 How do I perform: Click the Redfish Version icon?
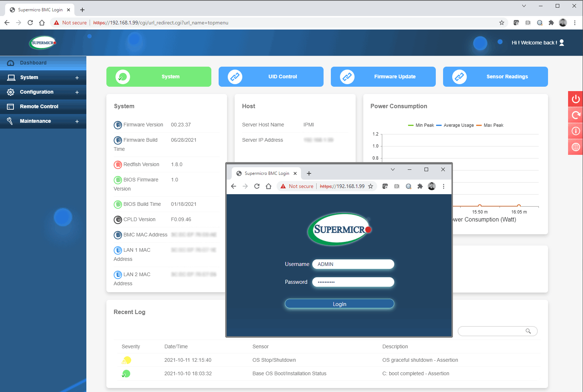[118, 165]
